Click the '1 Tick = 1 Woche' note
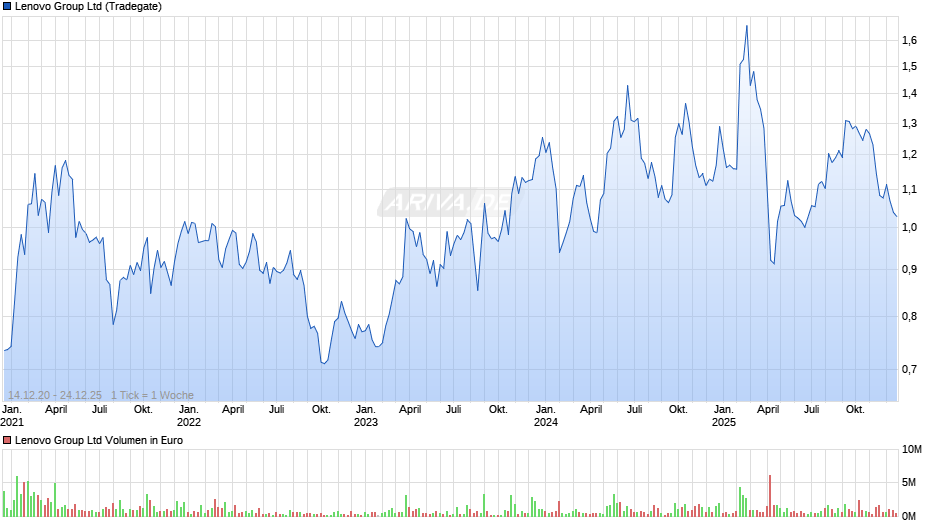 [x=152, y=395]
